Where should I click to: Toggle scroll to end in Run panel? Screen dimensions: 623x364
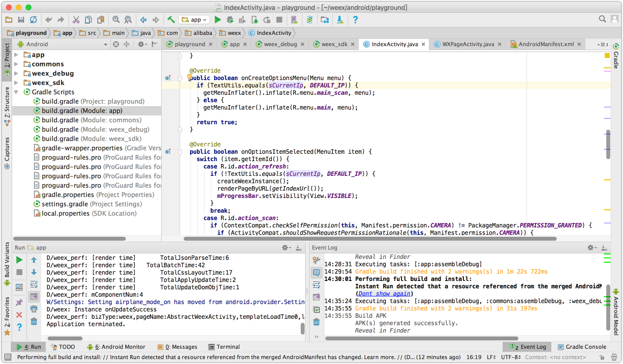tap(34, 297)
